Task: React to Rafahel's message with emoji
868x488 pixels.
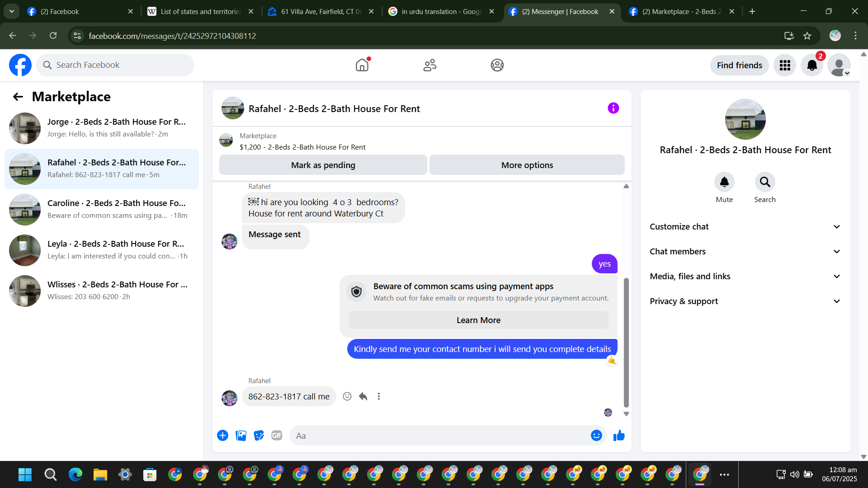Action: (x=347, y=397)
